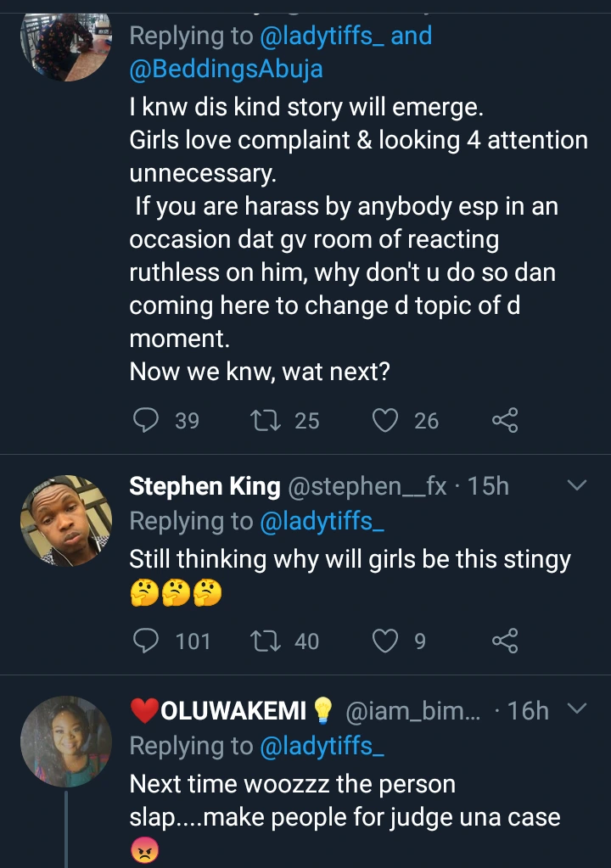Tap @ladytiffs_ mention in OLUWAKEMI's reply

(x=322, y=745)
